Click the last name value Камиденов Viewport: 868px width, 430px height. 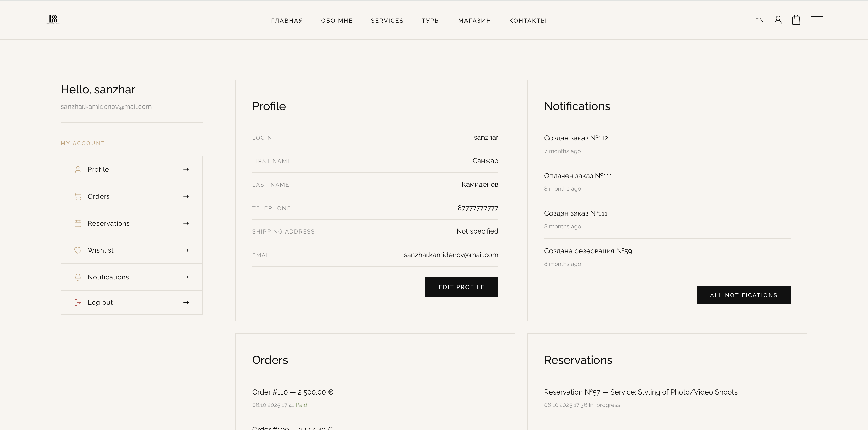click(480, 184)
